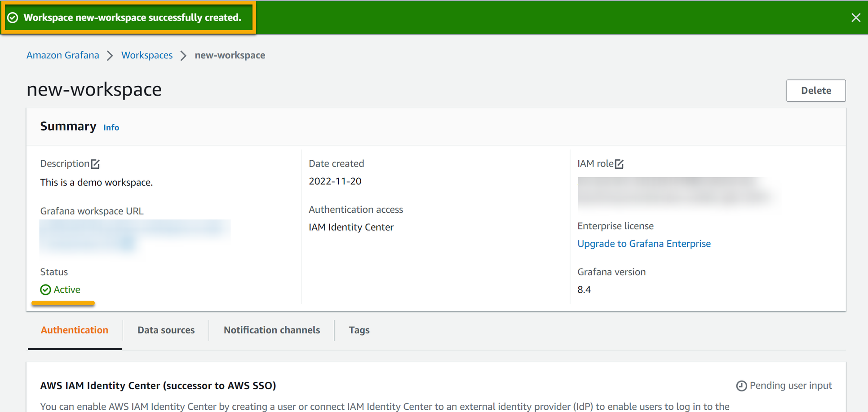This screenshot has height=412, width=868.
Task: Click the new-workspace breadcrumb text
Action: pos(230,55)
